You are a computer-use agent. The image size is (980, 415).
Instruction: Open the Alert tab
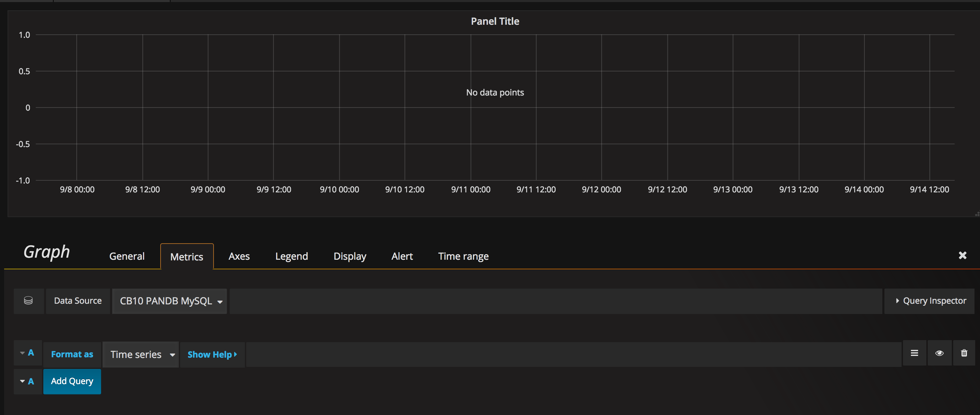click(402, 256)
